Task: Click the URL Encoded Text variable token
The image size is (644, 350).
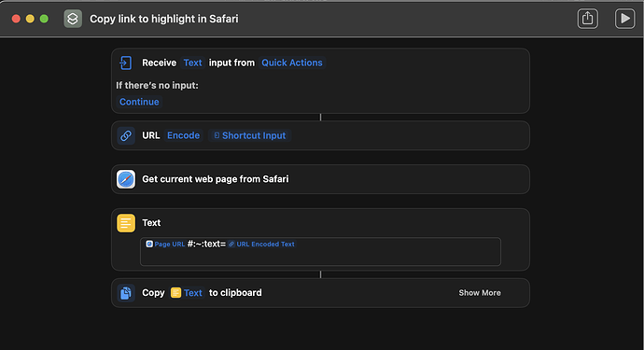Action: 261,244
